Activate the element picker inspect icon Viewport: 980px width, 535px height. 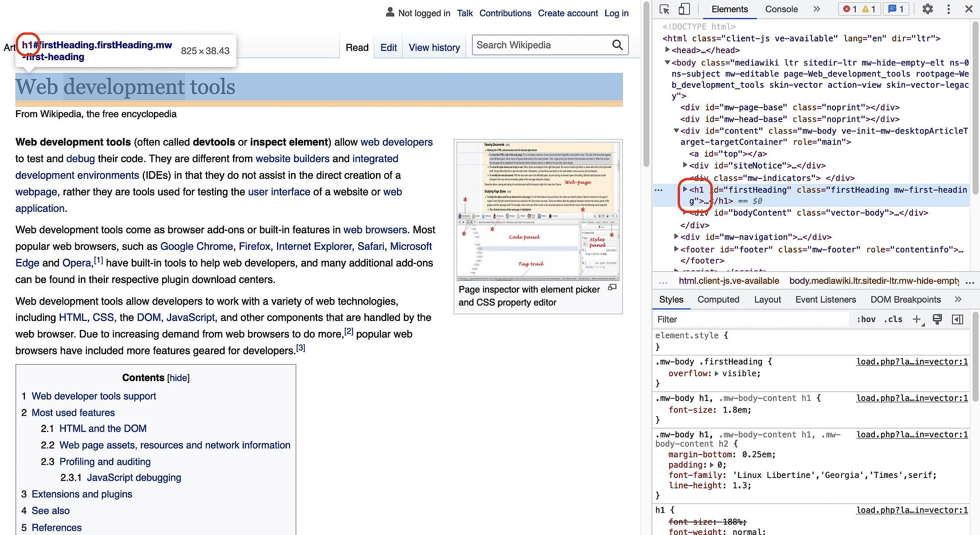tap(665, 9)
